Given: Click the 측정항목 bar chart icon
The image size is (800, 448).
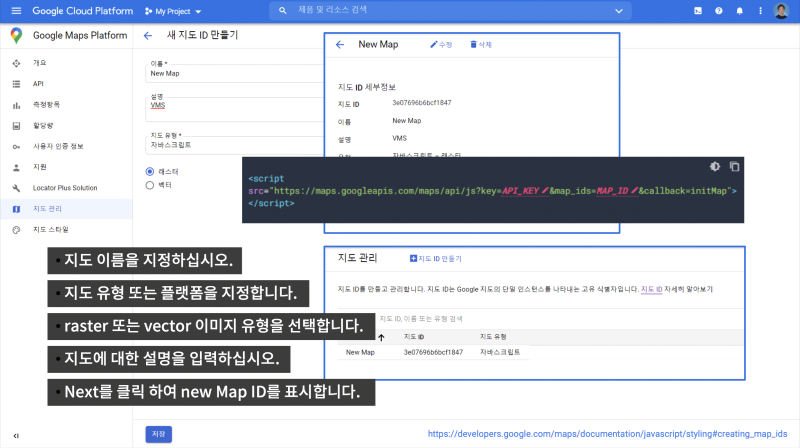Looking at the screenshot, I should [x=16, y=105].
